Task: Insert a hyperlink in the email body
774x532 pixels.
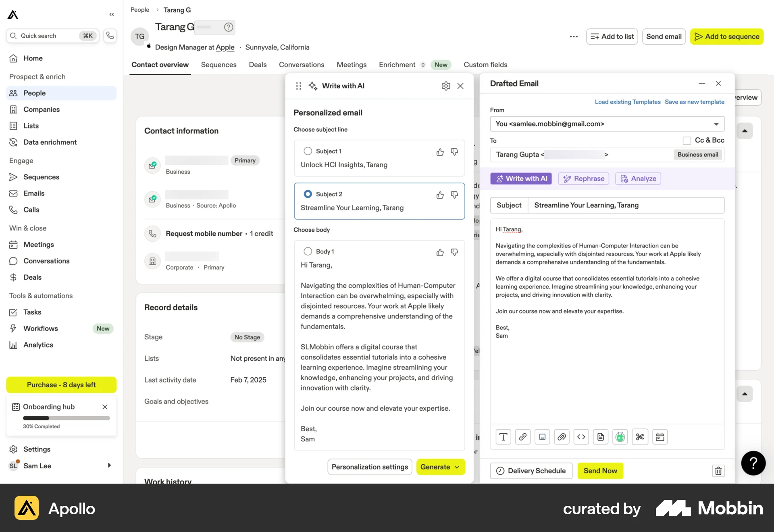Action: coord(523,436)
